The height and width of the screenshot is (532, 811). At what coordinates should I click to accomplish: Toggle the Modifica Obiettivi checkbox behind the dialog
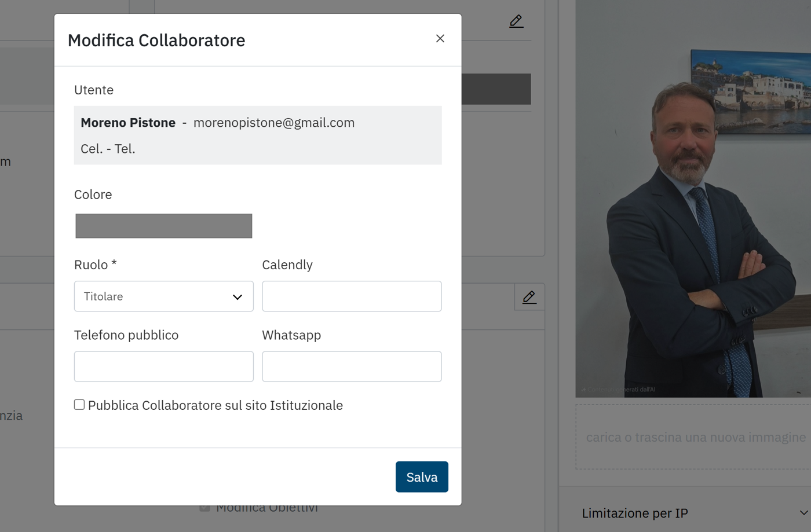tap(204, 508)
